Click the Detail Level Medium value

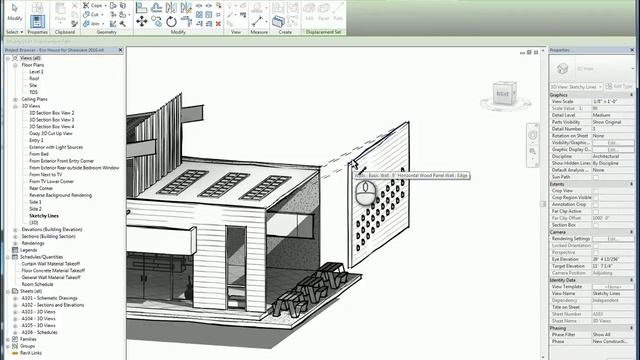(613, 115)
